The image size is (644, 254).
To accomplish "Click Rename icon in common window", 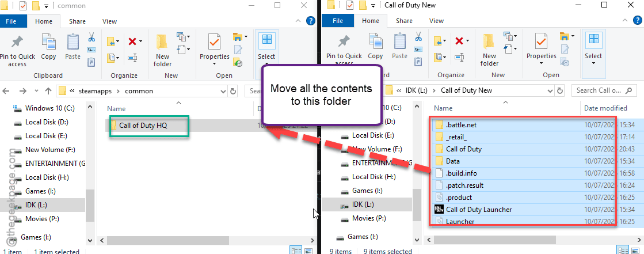I will pyautogui.click(x=132, y=58).
